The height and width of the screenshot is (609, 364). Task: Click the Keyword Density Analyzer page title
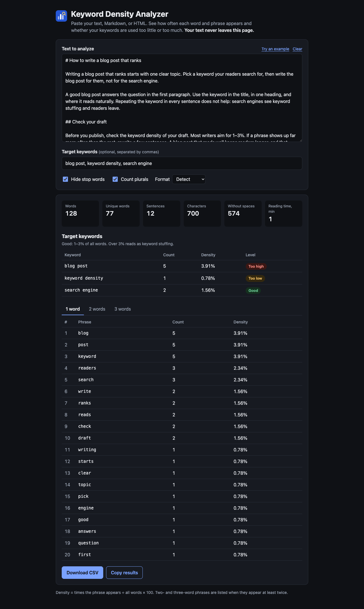(x=119, y=14)
